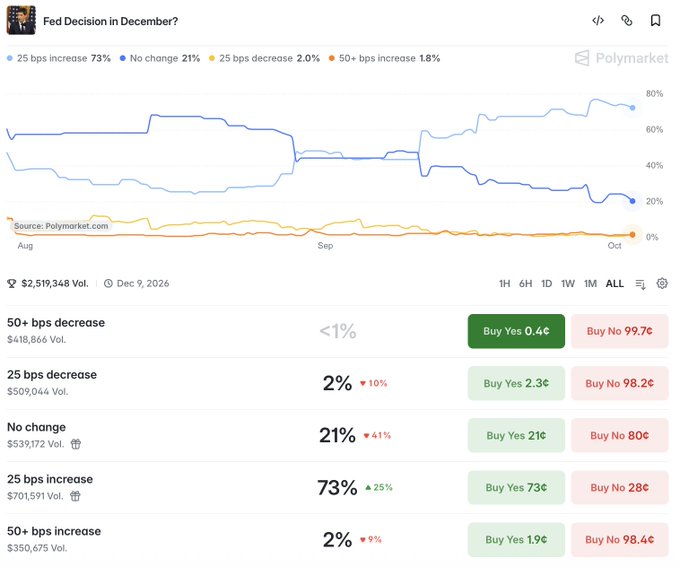Click the yellow 25 bps decrease legend dot

pyautogui.click(x=212, y=58)
